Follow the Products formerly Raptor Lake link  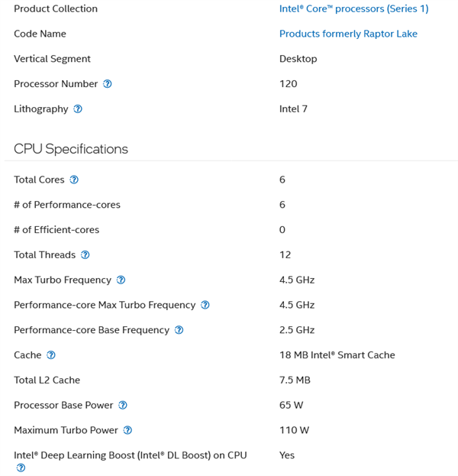[348, 34]
